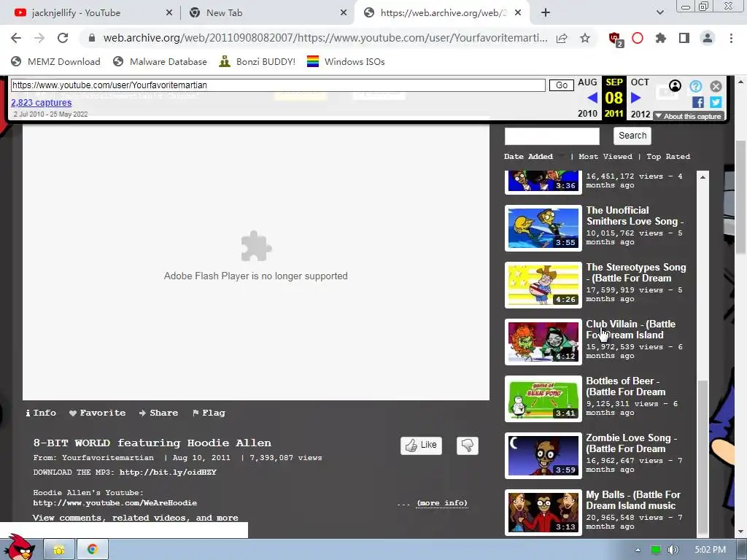Dislike the video with thumbs down
747x560 pixels.
click(x=468, y=446)
